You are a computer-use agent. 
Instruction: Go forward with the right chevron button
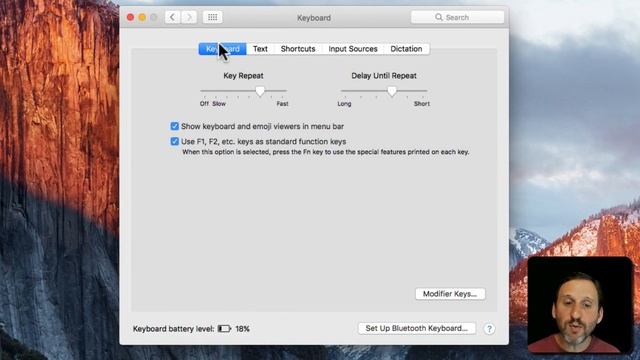[x=189, y=17]
